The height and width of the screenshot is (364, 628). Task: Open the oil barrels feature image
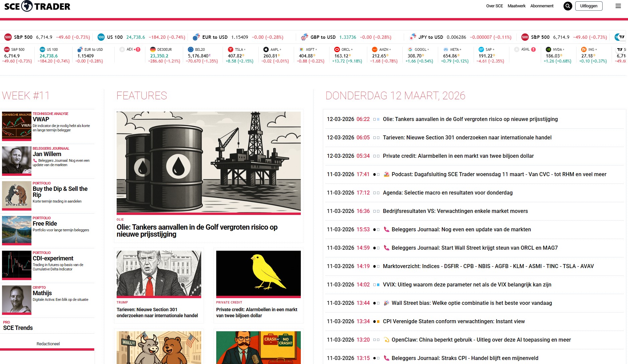pyautogui.click(x=209, y=163)
